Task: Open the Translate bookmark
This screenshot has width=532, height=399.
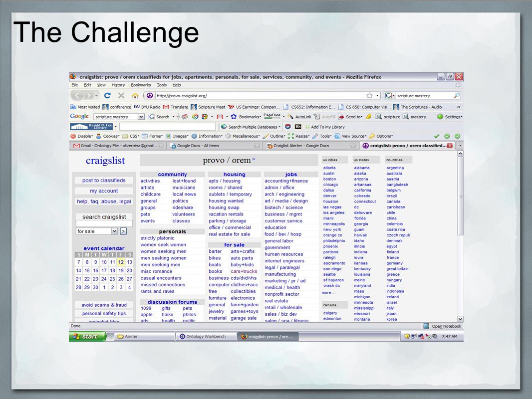Action: (x=175, y=107)
